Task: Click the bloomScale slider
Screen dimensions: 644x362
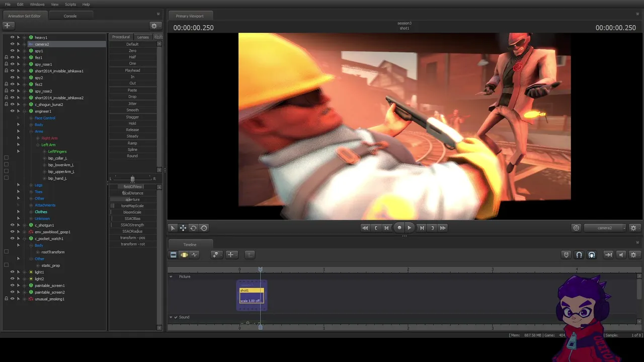Action: tap(133, 212)
